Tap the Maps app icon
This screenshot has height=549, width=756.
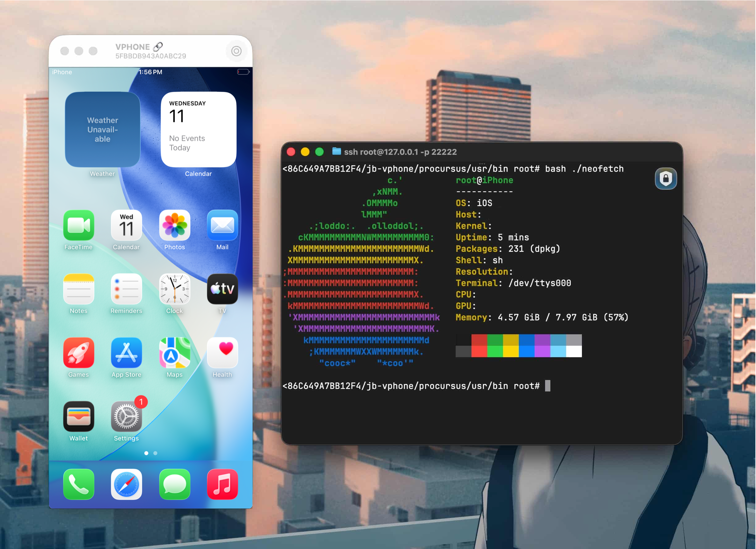(x=175, y=353)
